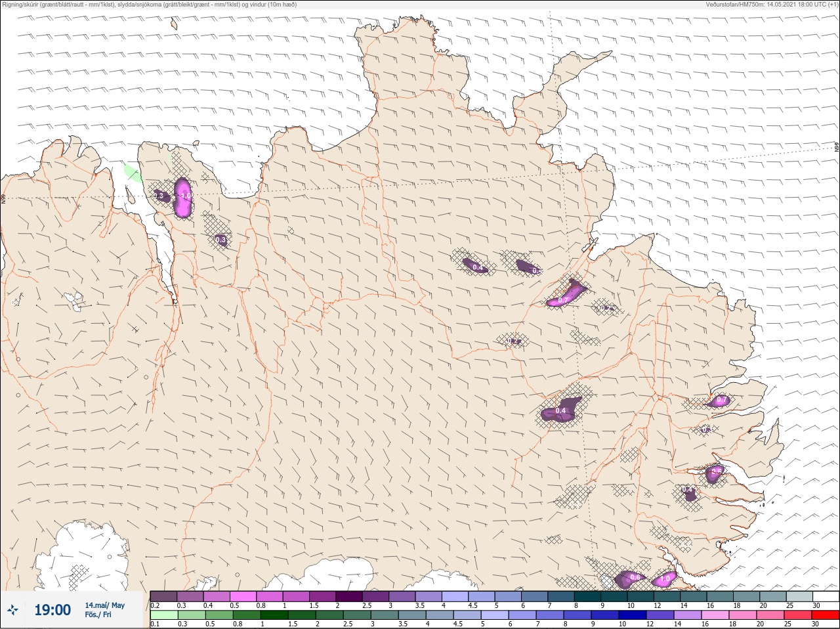Click the N99 label at the map's left edge

[x=3, y=198]
